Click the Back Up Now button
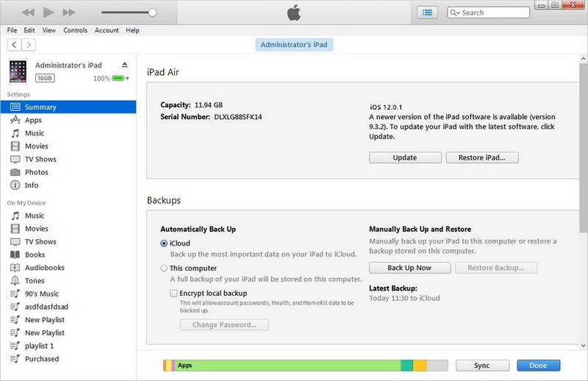The width and height of the screenshot is (588, 381). 409,268
